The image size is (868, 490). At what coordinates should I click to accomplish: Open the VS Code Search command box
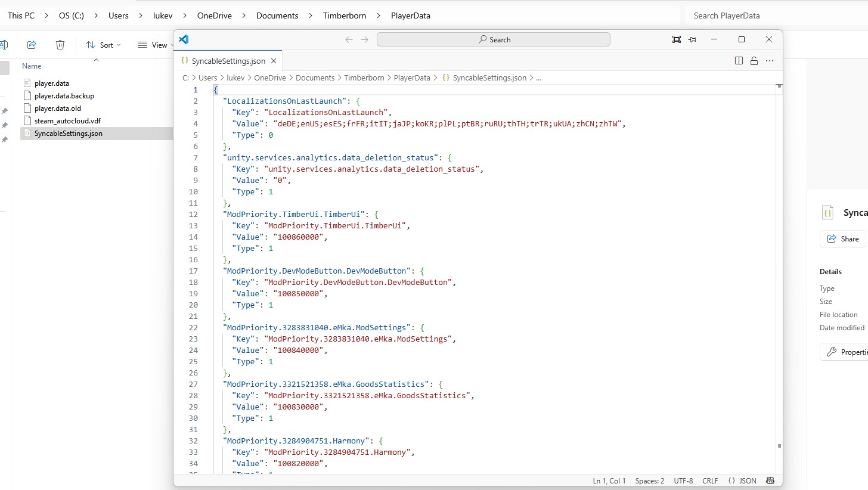coord(494,39)
